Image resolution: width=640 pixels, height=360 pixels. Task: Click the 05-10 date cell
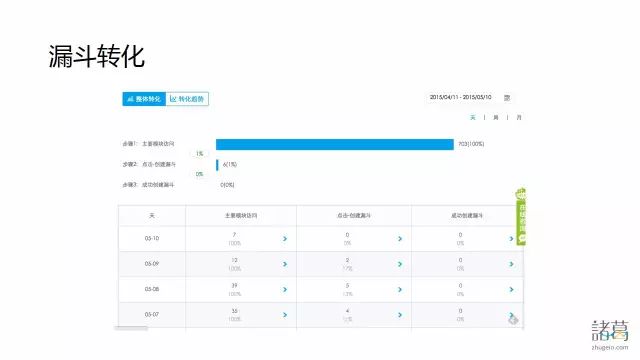coord(152,238)
